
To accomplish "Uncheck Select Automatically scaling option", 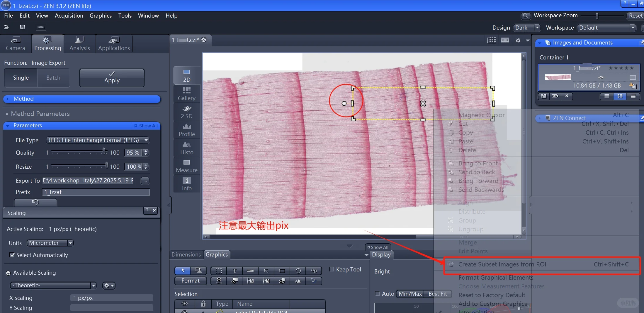I will [12, 255].
